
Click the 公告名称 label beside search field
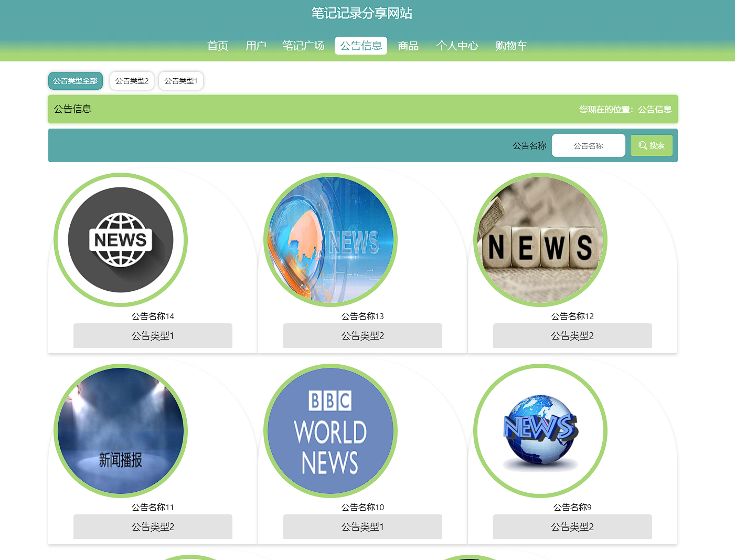pos(529,145)
